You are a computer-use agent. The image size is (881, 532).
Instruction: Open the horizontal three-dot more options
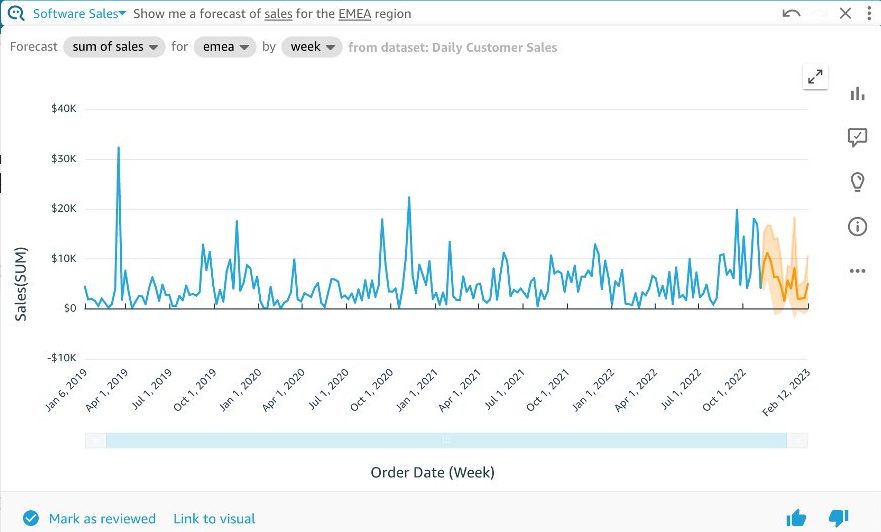click(x=857, y=271)
